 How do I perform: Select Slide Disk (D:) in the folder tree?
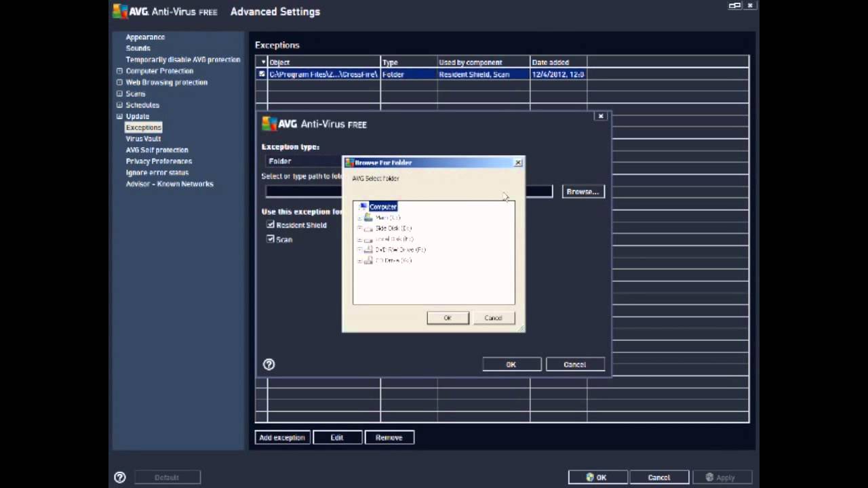[393, 228]
